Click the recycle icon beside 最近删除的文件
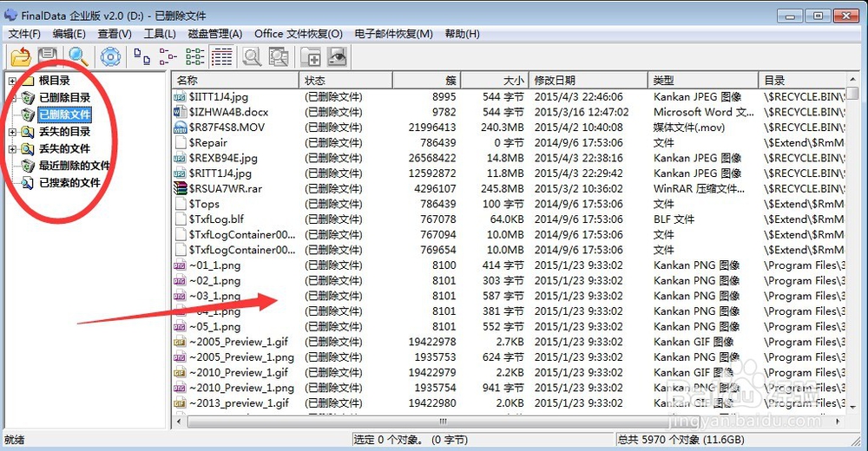 click(28, 166)
